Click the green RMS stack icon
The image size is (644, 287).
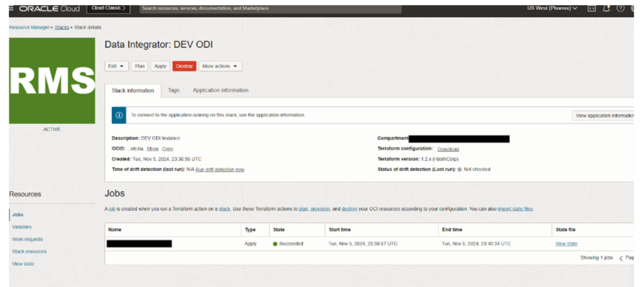coord(52,80)
